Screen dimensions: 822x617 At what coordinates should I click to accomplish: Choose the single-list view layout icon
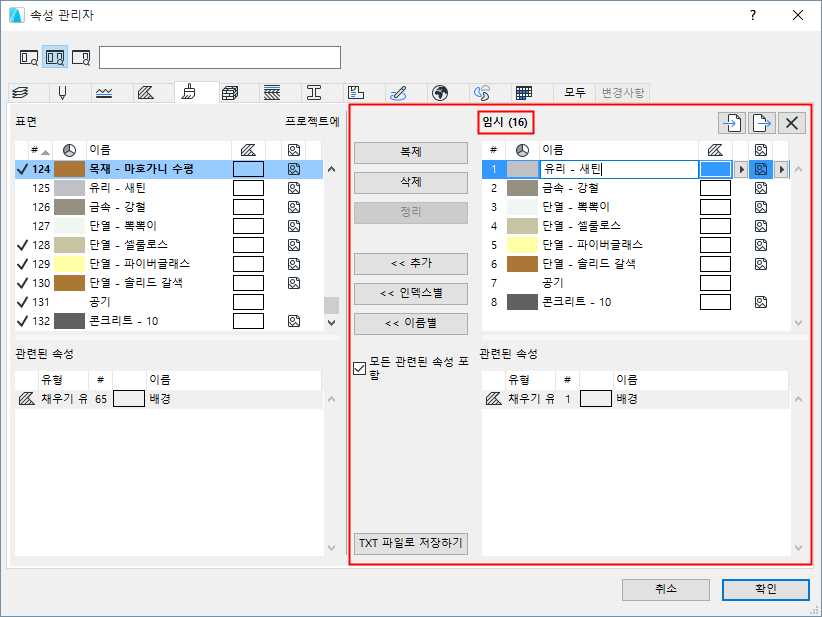[29, 57]
